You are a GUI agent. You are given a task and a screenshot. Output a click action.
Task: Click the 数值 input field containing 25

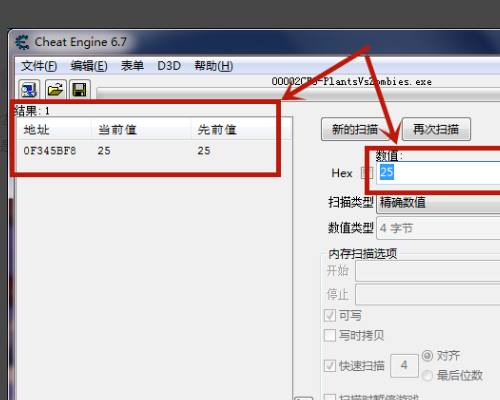tap(438, 173)
